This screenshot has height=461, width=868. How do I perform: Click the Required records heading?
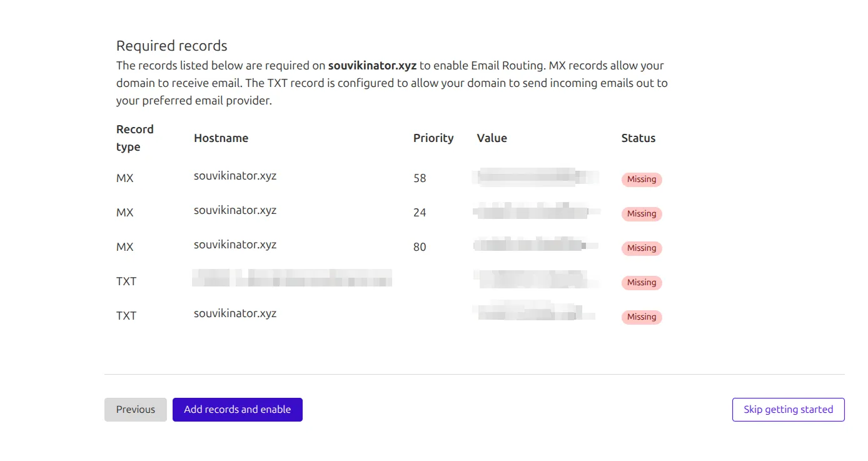(x=171, y=46)
